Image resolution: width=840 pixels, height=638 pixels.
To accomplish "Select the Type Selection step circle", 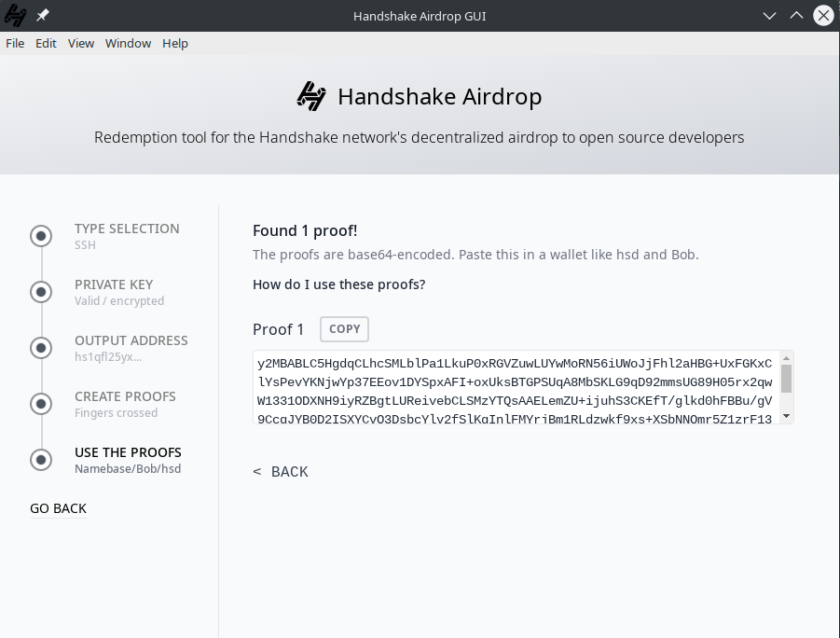I will point(41,236).
